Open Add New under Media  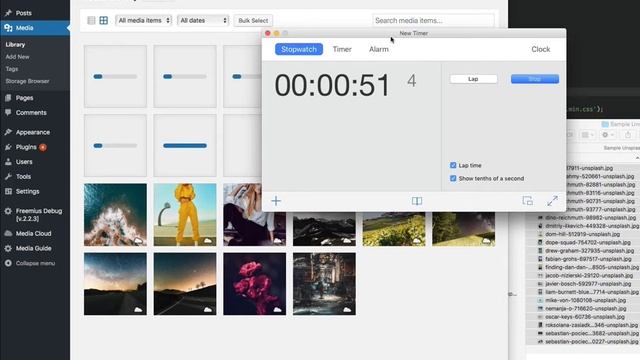point(18,57)
